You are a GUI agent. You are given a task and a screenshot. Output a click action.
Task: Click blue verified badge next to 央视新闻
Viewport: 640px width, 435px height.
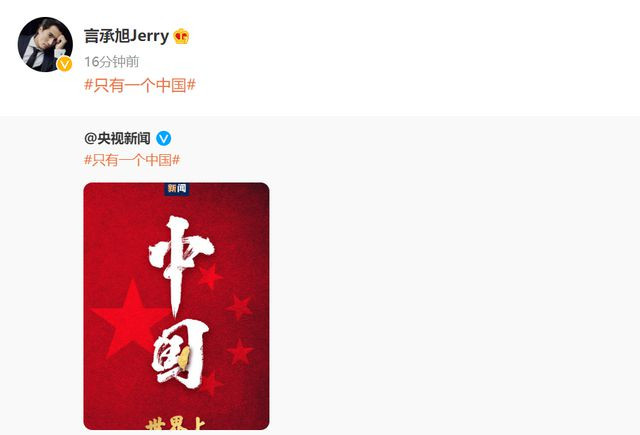[x=164, y=139]
